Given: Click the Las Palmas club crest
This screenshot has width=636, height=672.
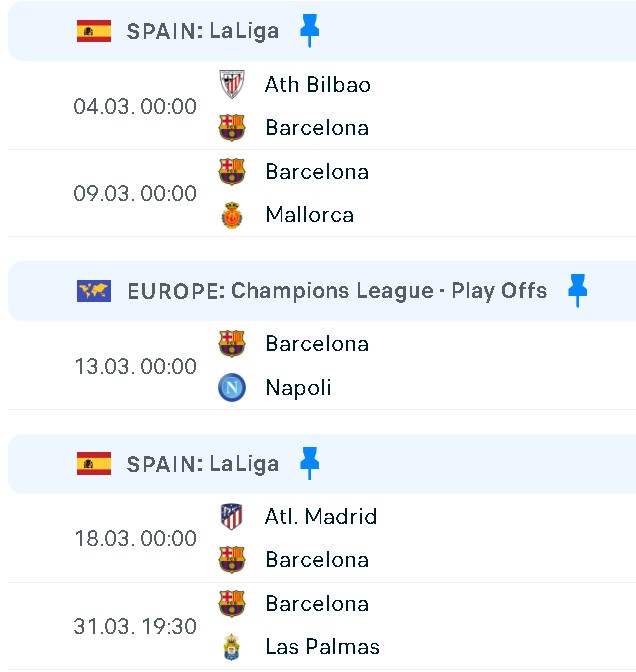Looking at the screenshot, I should pos(232,647).
